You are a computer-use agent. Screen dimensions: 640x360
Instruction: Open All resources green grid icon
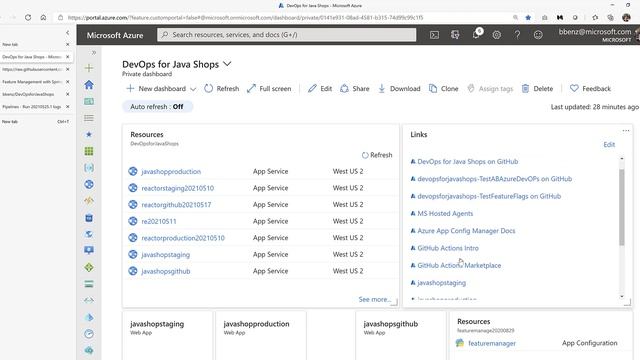click(x=89, y=151)
